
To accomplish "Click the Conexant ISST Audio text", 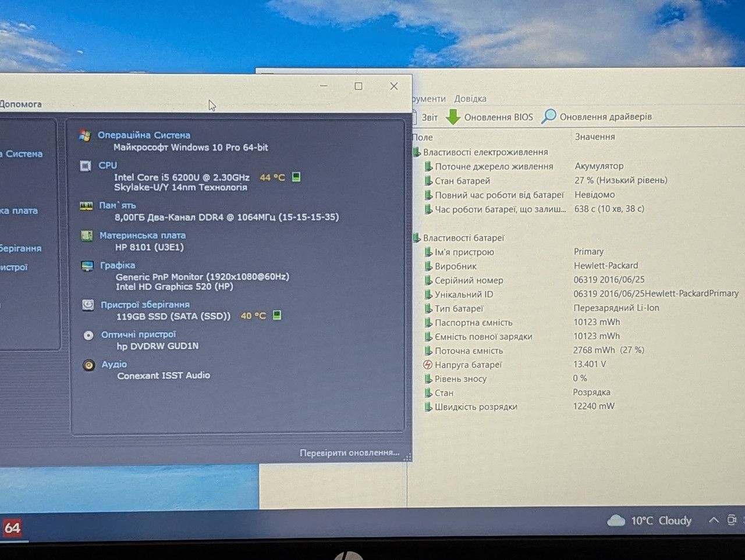I will point(164,376).
